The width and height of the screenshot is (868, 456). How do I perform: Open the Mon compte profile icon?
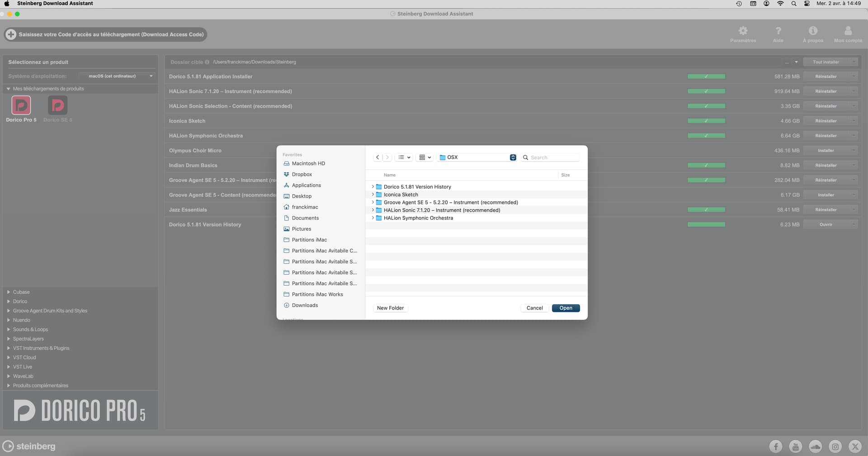click(848, 30)
